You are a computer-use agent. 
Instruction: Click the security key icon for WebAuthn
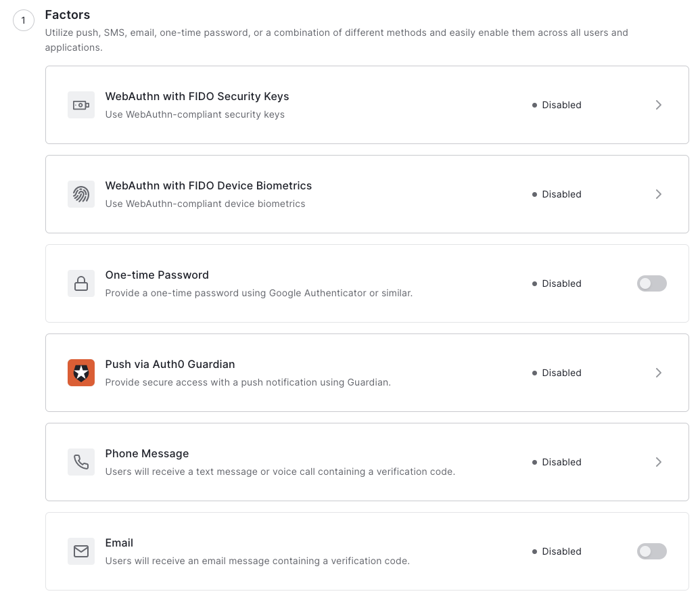pos(81,105)
